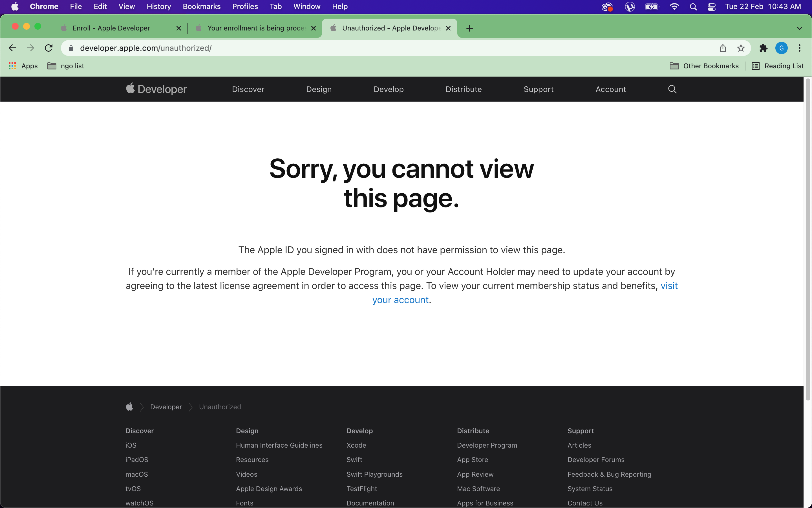The image size is (812, 508).
Task: Open Chrome three-dot menu
Action: [x=800, y=48]
